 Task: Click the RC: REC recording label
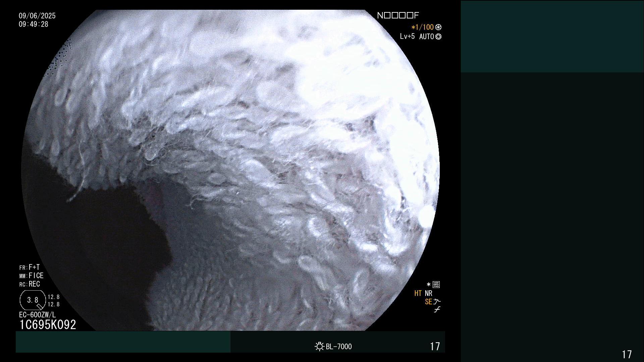[30, 284]
